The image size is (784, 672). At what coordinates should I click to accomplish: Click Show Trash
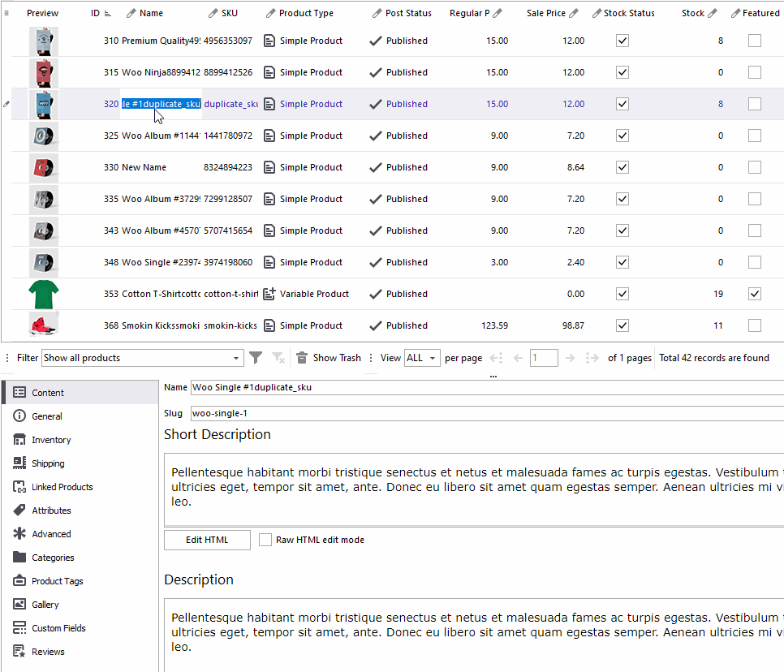pyautogui.click(x=335, y=357)
